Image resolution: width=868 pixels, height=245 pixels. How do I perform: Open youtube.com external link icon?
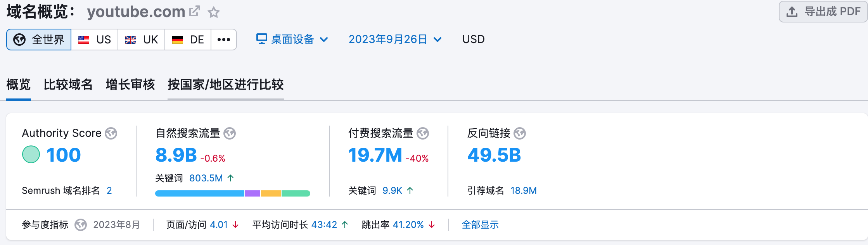coord(195,11)
